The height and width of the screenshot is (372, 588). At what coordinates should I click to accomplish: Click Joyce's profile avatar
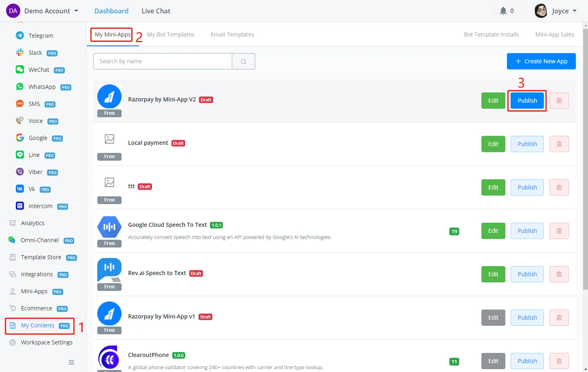click(x=541, y=11)
